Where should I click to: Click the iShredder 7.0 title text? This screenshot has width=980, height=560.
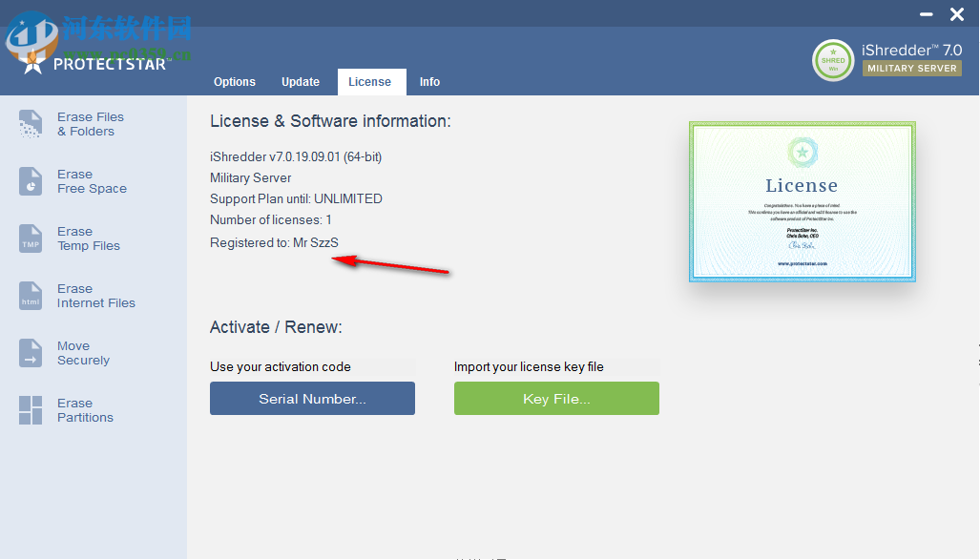(x=912, y=50)
